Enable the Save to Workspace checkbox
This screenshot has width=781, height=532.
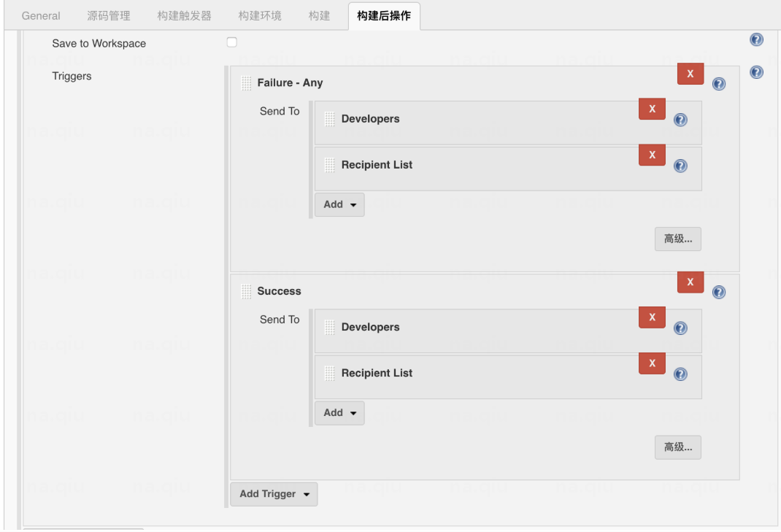click(231, 42)
